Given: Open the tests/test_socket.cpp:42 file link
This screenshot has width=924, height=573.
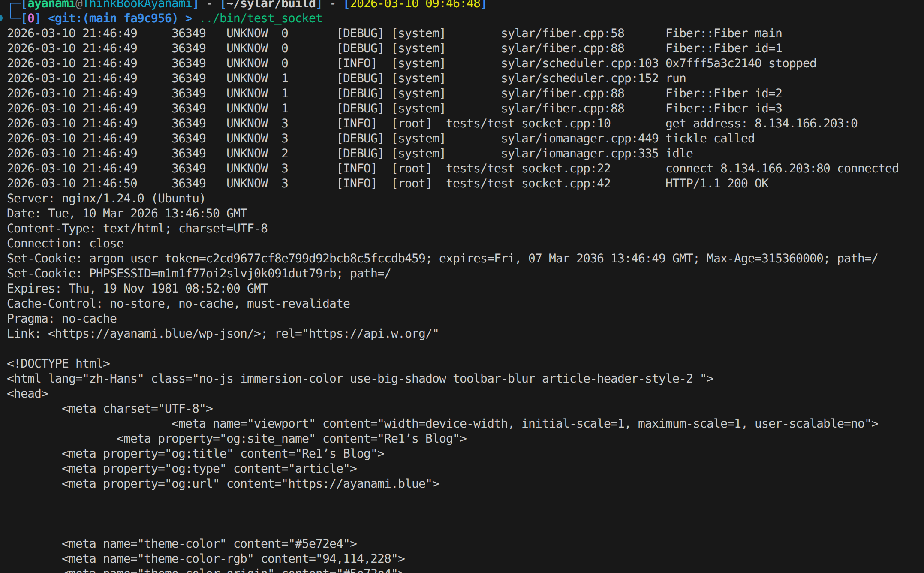Looking at the screenshot, I should [528, 184].
